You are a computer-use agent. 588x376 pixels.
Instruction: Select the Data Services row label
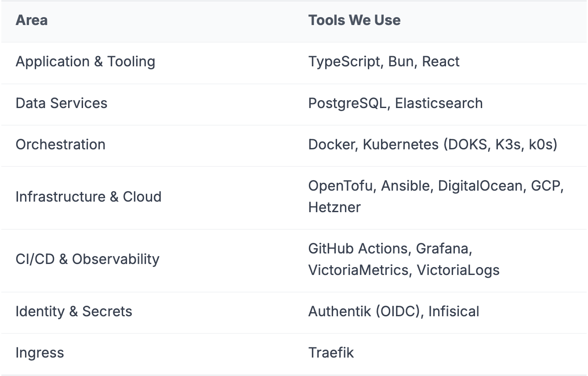point(62,103)
